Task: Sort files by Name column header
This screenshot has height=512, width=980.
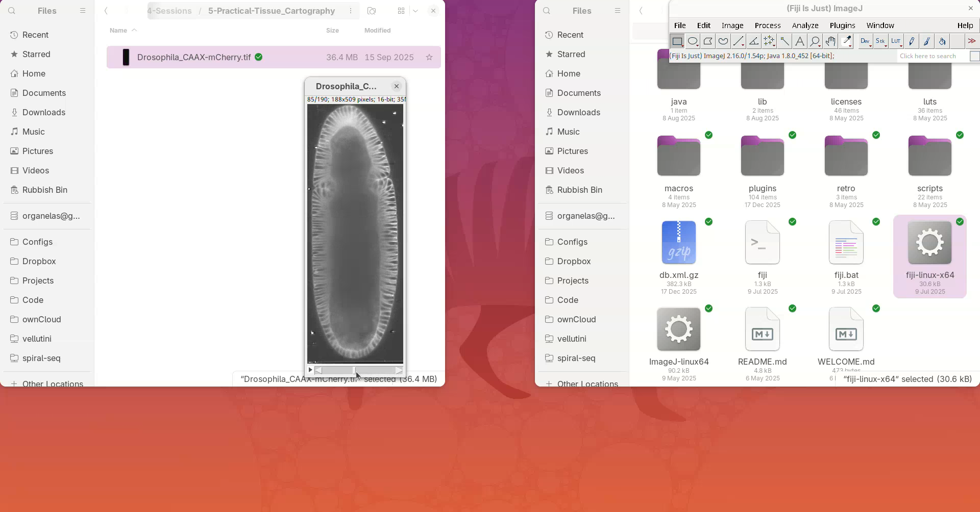Action: [x=118, y=31]
